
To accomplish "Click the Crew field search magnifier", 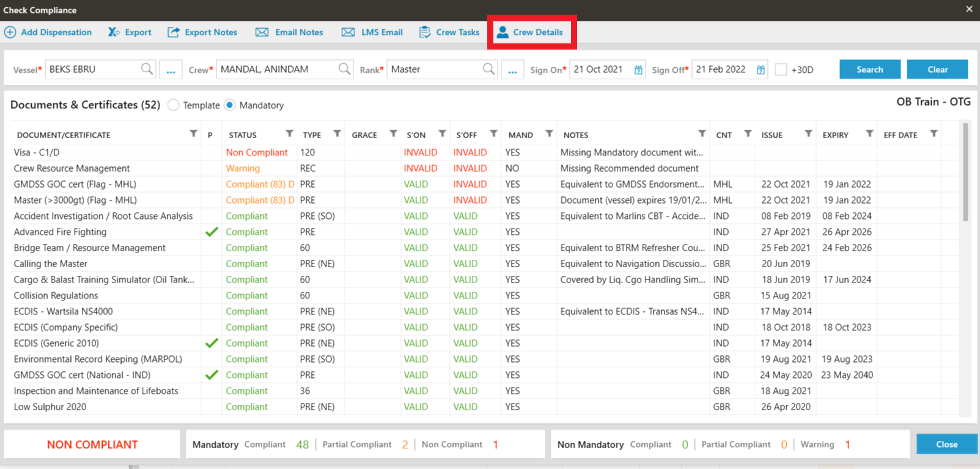I will pyautogui.click(x=345, y=69).
